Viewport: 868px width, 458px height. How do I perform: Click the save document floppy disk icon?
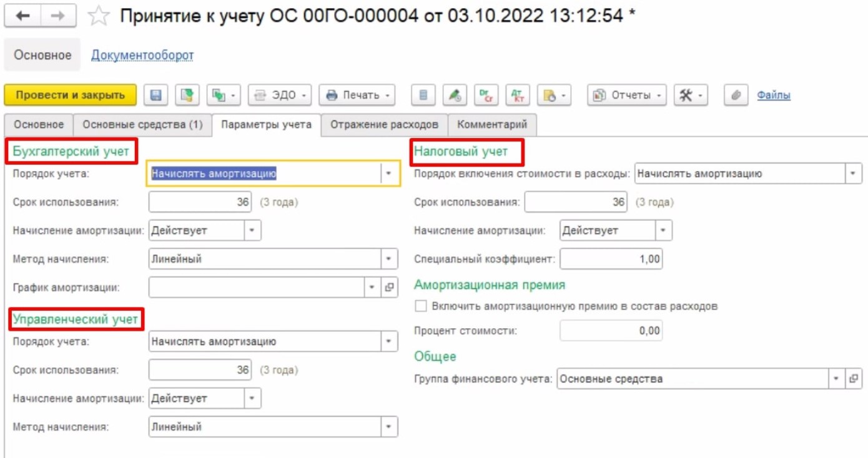coord(156,95)
